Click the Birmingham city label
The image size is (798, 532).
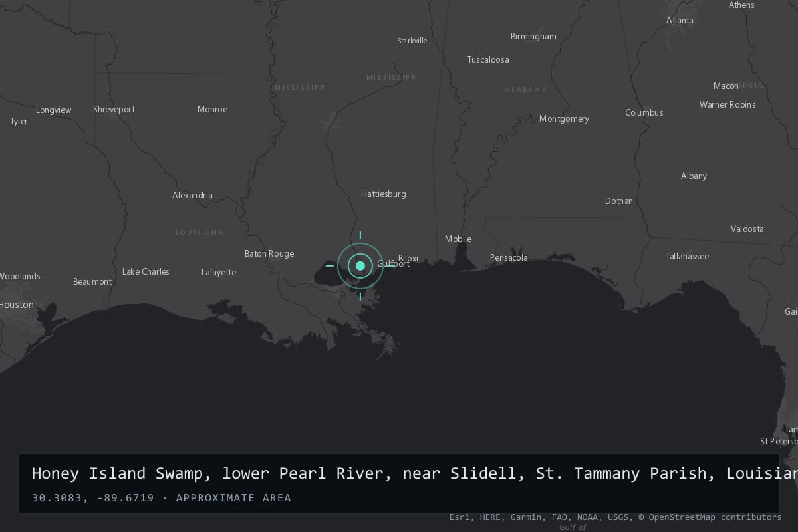[533, 36]
